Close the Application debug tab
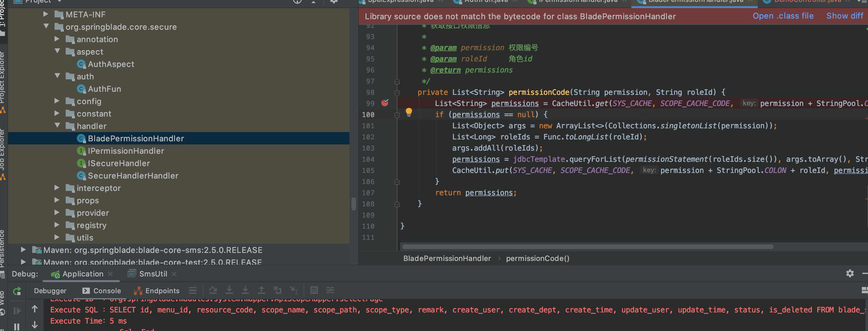The width and height of the screenshot is (868, 331). tap(110, 274)
